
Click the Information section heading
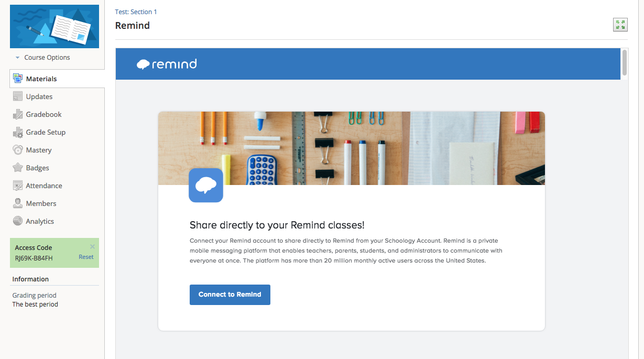point(30,279)
